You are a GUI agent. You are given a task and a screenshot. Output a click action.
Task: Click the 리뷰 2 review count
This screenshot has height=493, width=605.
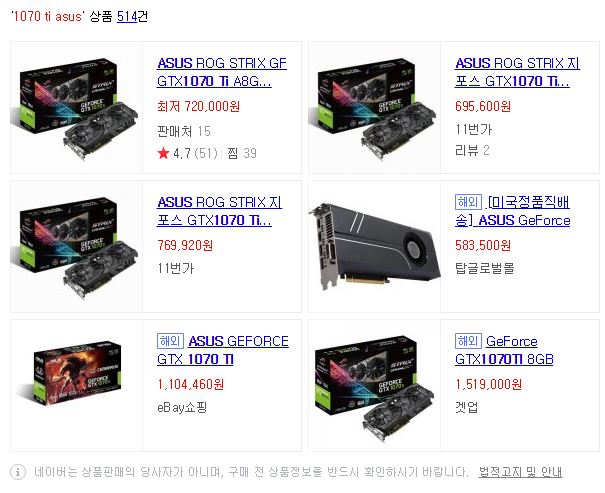click(x=472, y=150)
